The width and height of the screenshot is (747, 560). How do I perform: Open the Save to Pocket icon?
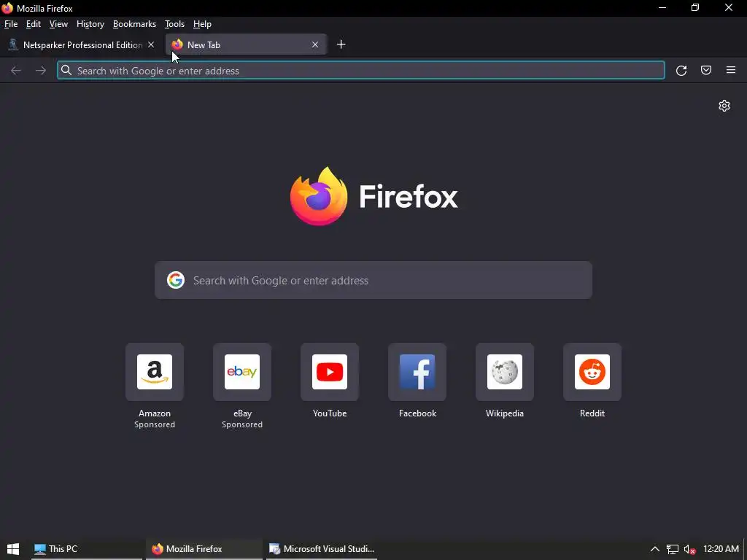pyautogui.click(x=706, y=71)
